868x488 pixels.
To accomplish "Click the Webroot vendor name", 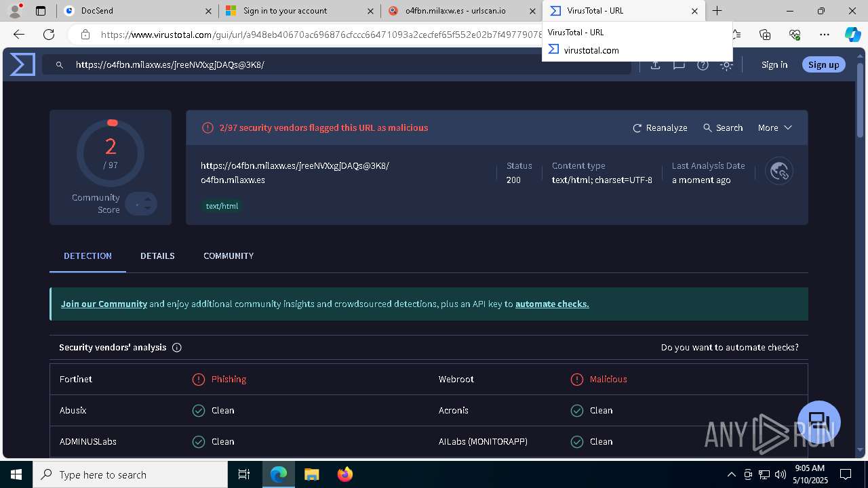I will point(456,379).
